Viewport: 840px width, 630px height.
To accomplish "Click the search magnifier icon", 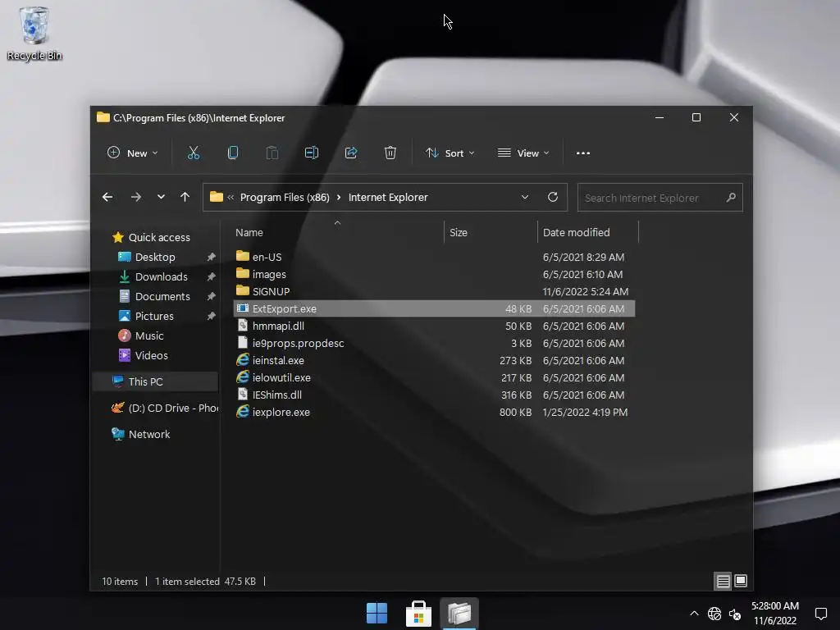I will (x=731, y=198).
